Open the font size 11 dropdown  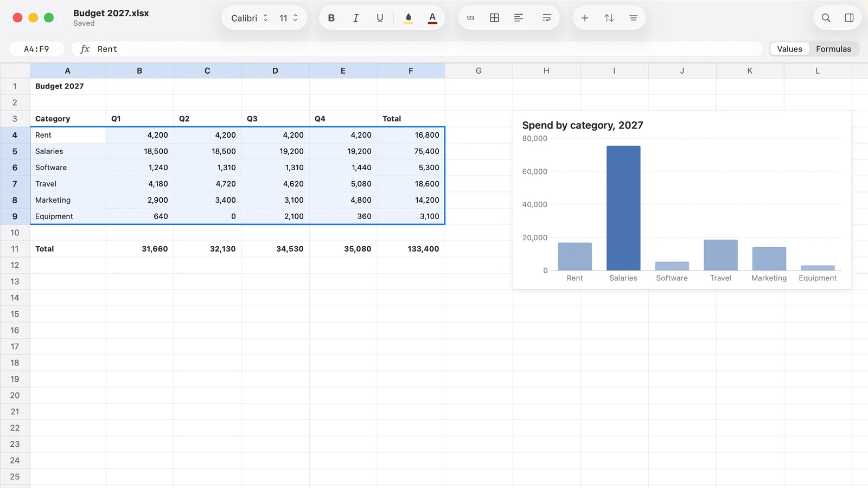[289, 18]
